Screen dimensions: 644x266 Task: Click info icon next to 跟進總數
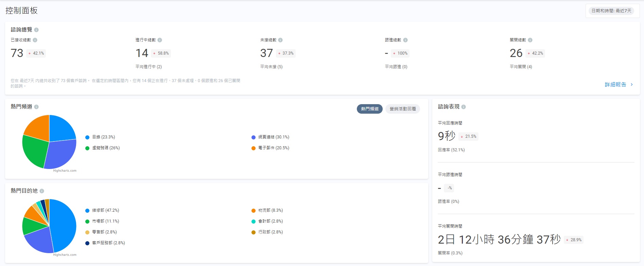(405, 40)
